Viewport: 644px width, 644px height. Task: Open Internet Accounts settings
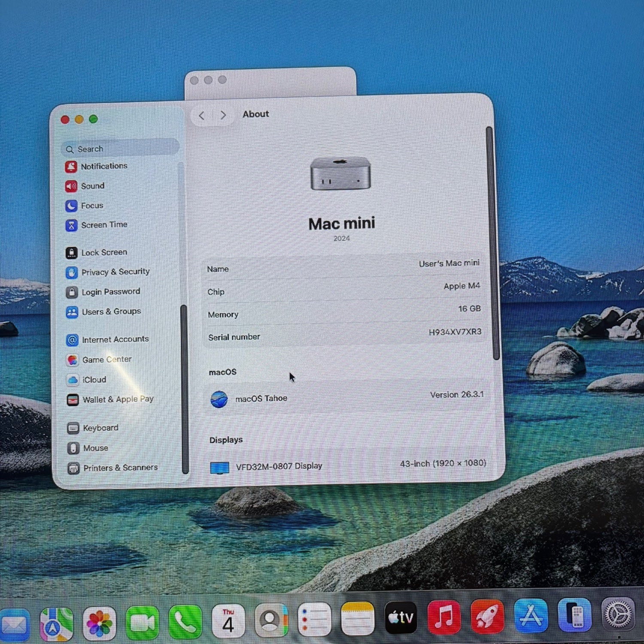pyautogui.click(x=107, y=340)
